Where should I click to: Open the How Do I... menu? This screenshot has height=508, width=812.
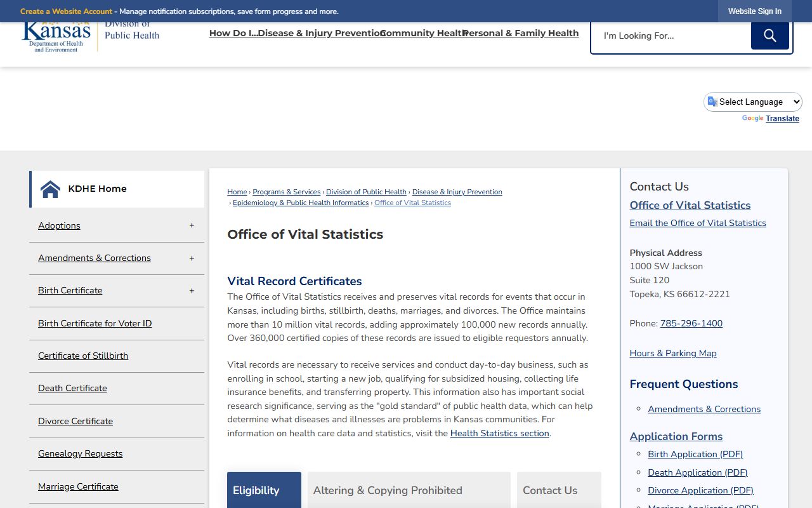click(233, 33)
